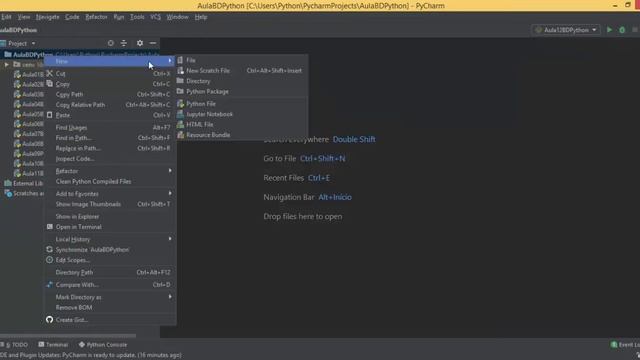This screenshot has height=360, width=640.
Task: Choose Synchronize 'AulaBDPython'
Action: tap(110, 249)
